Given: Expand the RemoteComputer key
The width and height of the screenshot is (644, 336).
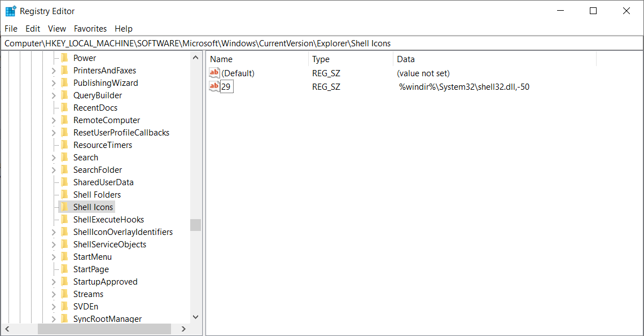Looking at the screenshot, I should [x=54, y=120].
